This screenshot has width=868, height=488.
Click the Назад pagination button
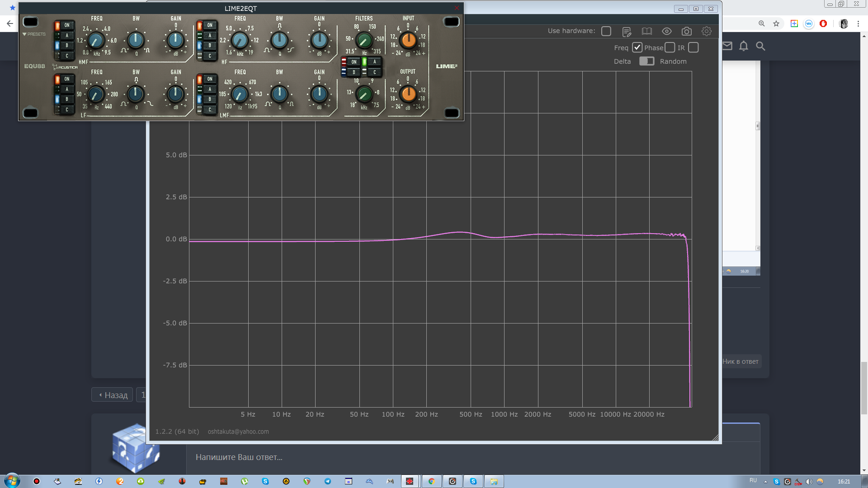(x=112, y=395)
